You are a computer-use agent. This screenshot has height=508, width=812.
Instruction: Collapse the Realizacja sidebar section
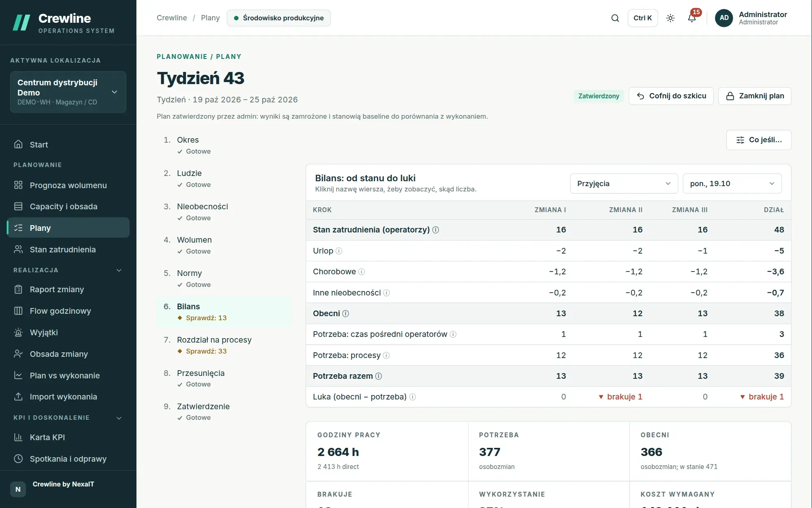point(119,270)
